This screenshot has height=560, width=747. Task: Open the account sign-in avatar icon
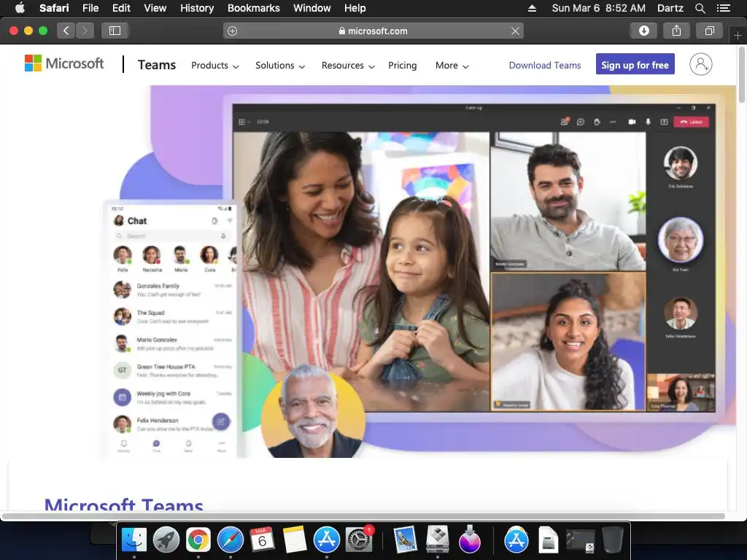point(701,64)
